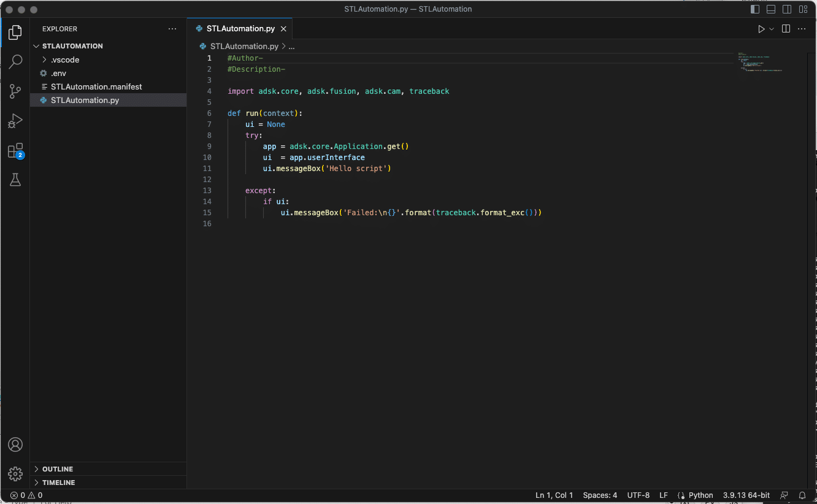Expand the OUTLINE section

click(58, 469)
